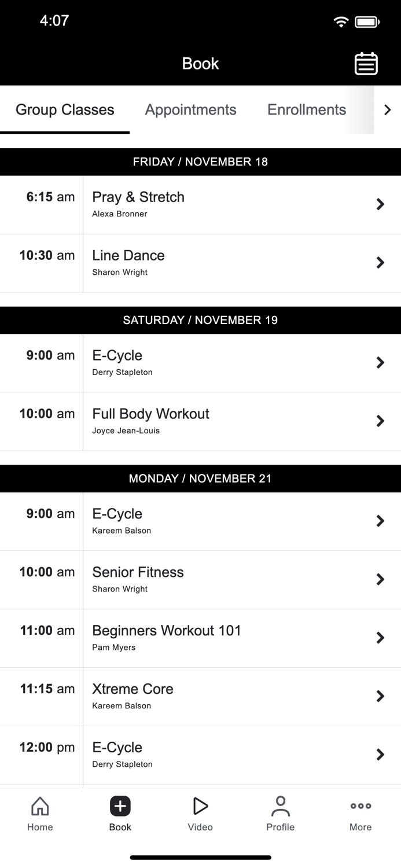Open the Video play icon
Viewport: 401px width, 868px height.
pyautogui.click(x=200, y=806)
